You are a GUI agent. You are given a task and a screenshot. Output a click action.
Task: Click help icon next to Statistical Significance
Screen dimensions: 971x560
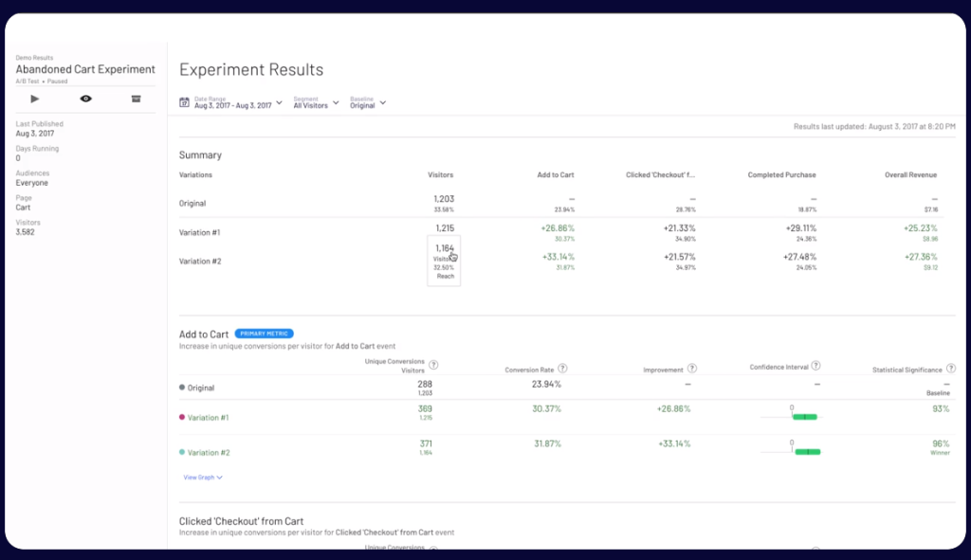(x=950, y=369)
